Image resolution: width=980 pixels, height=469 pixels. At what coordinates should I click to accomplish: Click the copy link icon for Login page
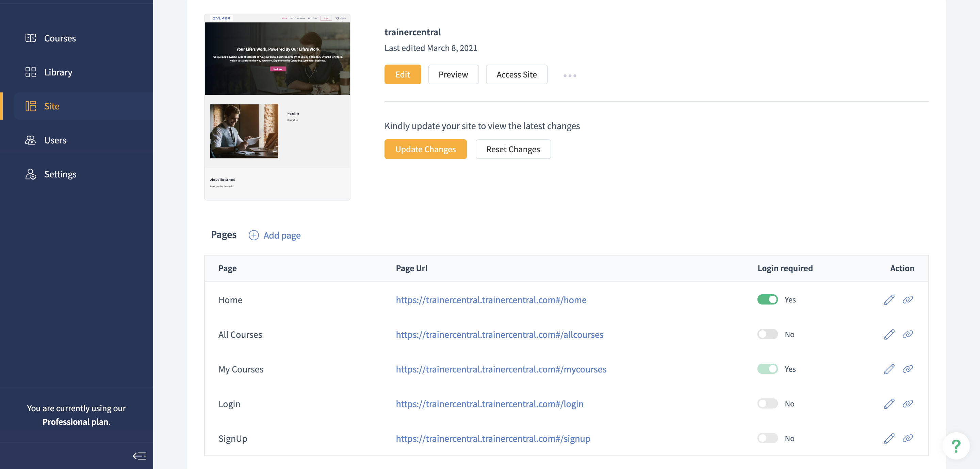coord(907,404)
